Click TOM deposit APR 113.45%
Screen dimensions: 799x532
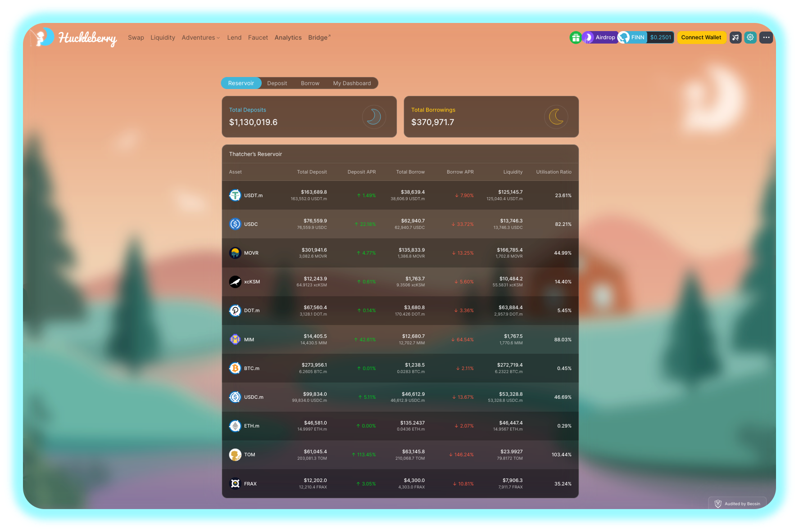coord(364,455)
